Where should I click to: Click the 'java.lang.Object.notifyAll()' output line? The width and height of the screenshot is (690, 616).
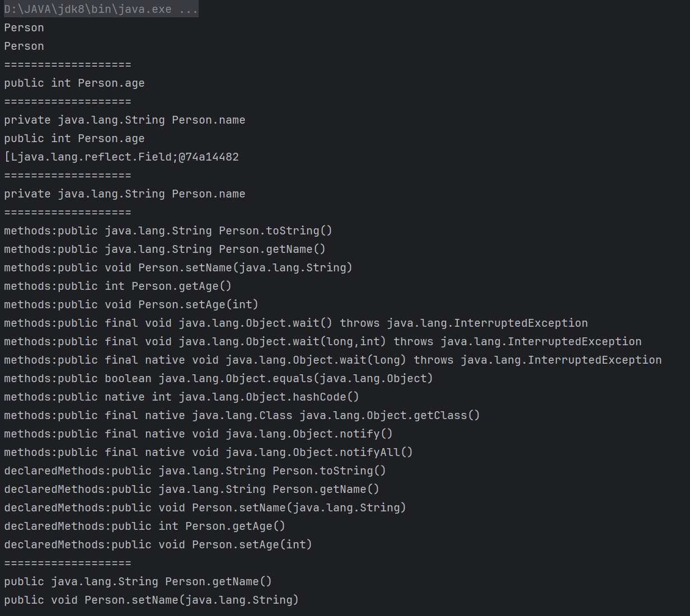[208, 453]
